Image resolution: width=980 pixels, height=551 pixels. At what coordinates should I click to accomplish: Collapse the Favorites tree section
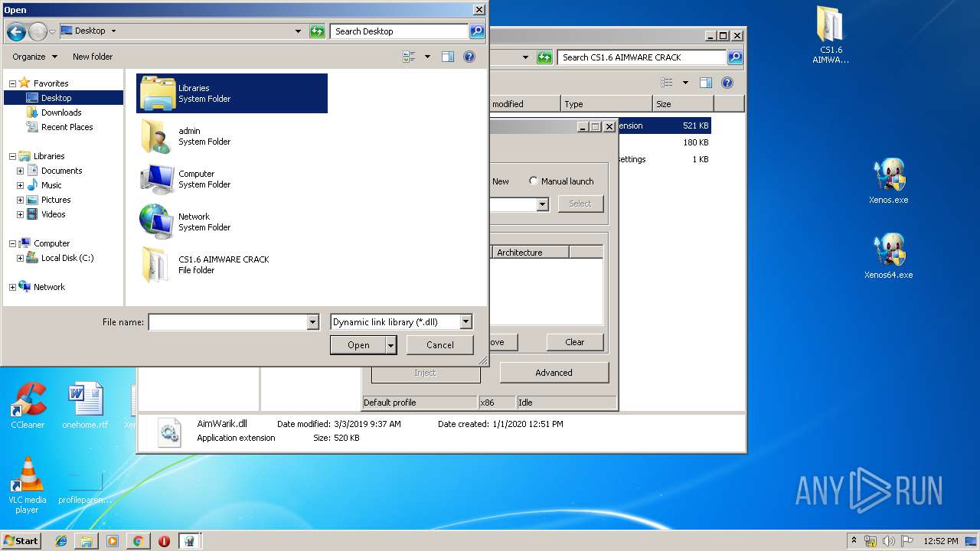click(12, 83)
